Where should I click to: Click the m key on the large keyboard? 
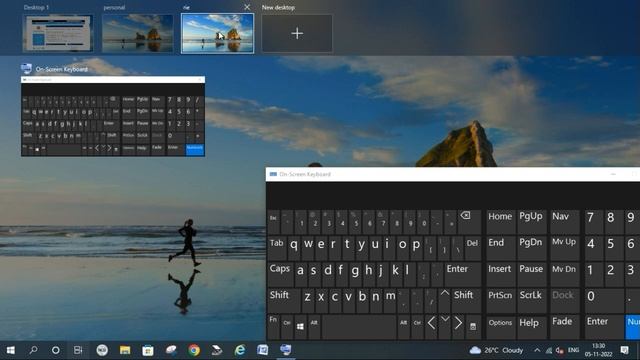click(390, 301)
